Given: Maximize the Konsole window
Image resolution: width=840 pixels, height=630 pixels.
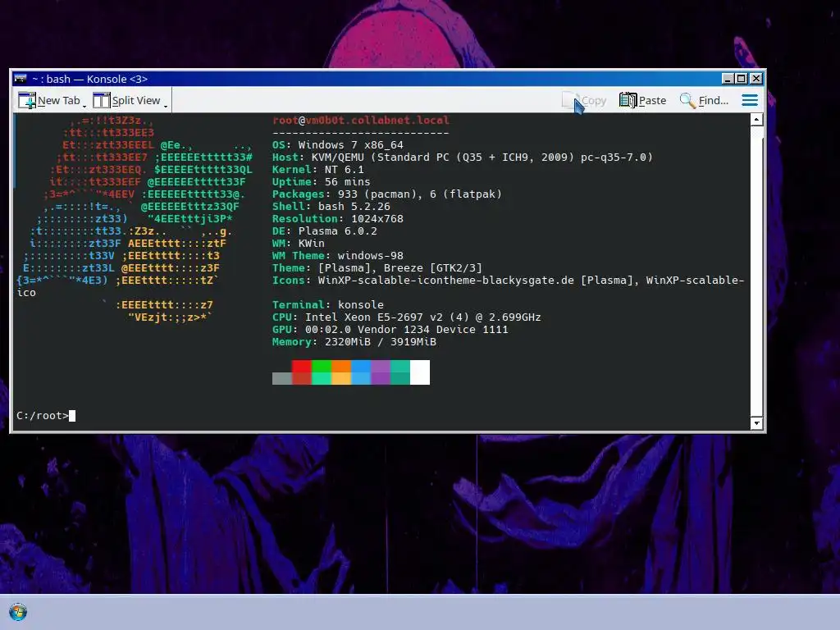Looking at the screenshot, I should (741, 79).
